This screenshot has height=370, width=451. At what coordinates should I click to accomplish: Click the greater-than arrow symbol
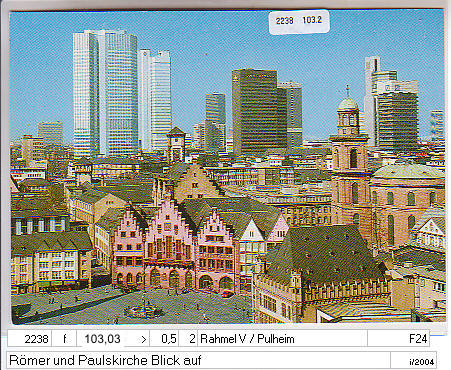pos(143,339)
